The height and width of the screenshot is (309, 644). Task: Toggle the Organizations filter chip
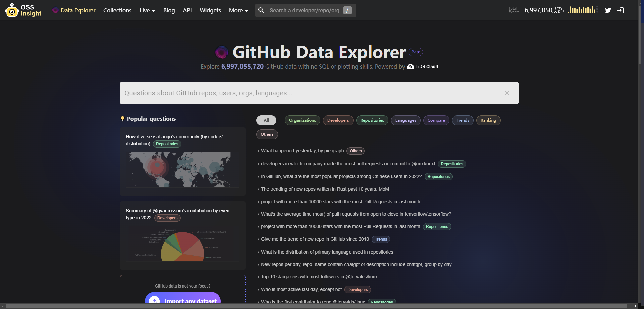point(302,120)
